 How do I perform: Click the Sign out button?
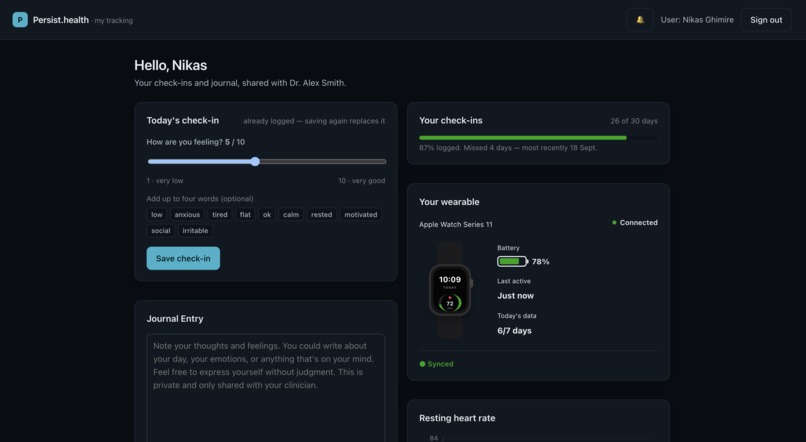766,20
